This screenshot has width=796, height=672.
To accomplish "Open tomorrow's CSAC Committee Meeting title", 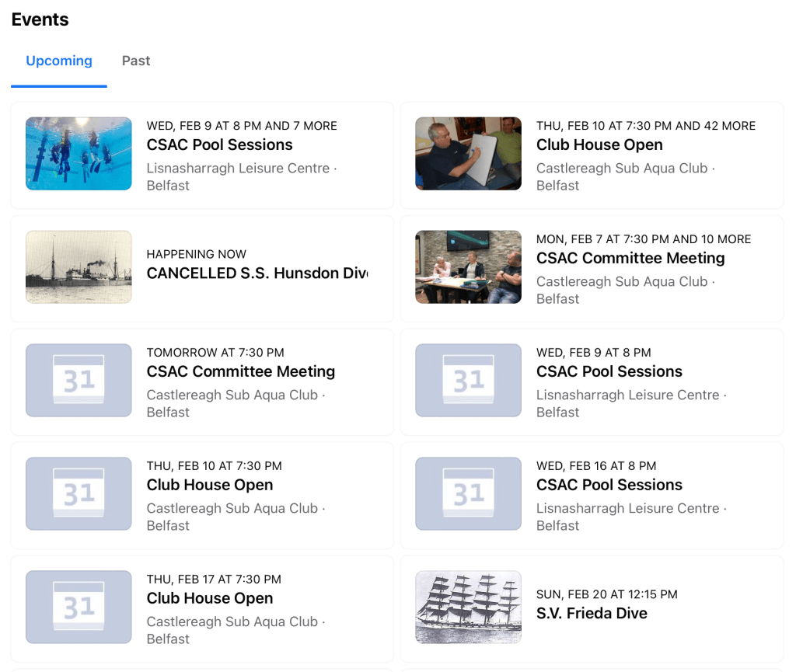I will [x=241, y=372].
